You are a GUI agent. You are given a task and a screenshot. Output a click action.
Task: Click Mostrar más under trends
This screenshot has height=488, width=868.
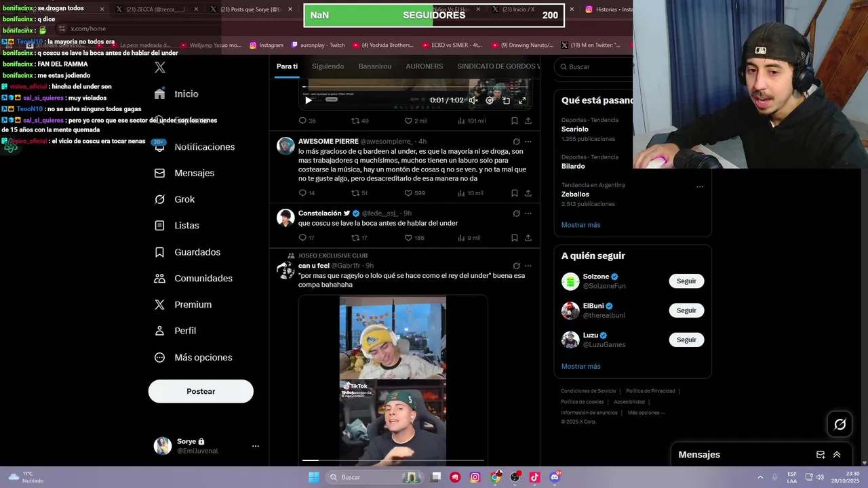pos(580,225)
